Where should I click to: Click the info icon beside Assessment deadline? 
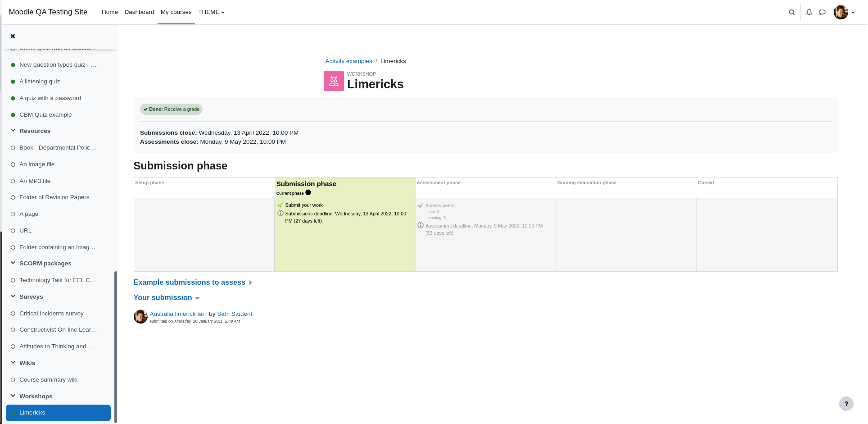420,225
